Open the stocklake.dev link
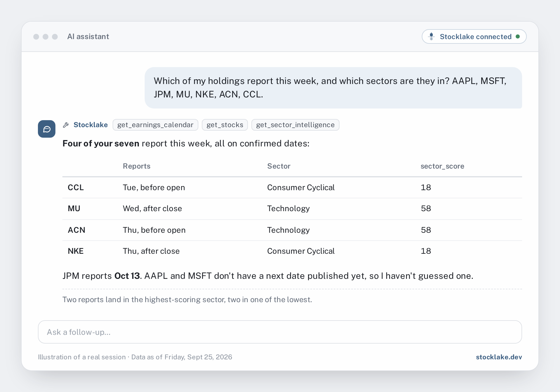The image size is (560, 392). point(499,357)
